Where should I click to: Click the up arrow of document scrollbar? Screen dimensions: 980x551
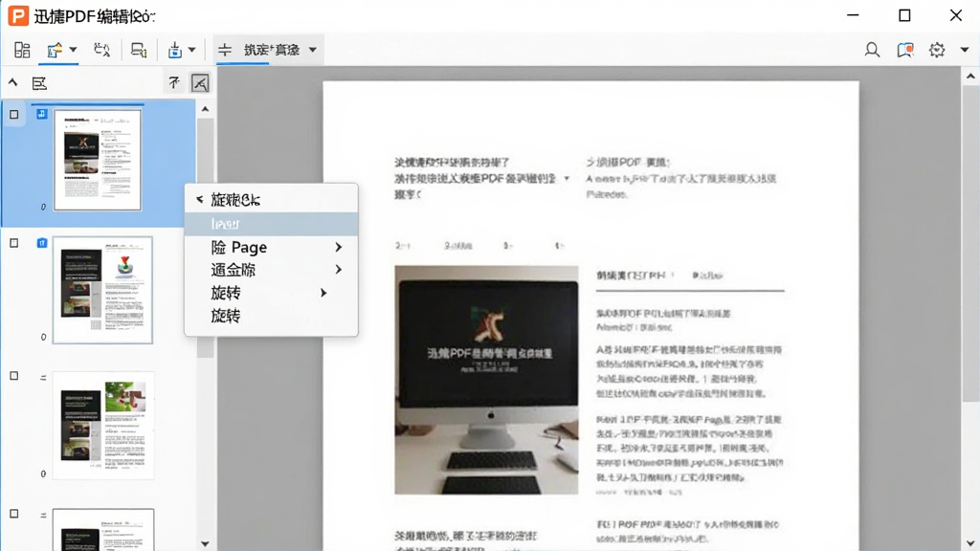970,77
